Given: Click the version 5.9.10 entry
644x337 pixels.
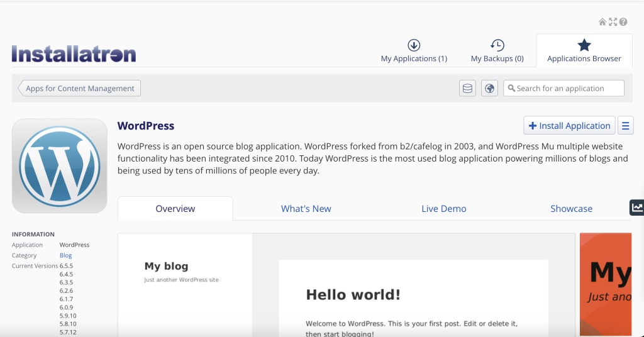Looking at the screenshot, I should click(68, 316).
